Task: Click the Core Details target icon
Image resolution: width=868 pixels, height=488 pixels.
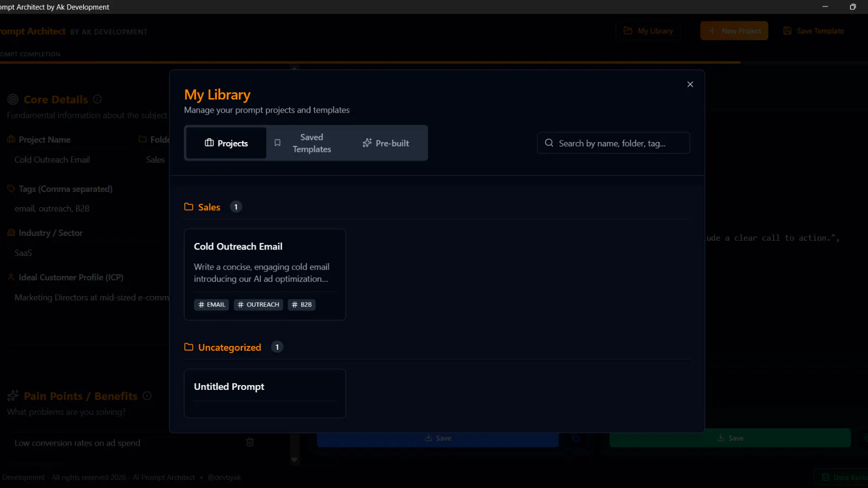Action: coord(13,99)
